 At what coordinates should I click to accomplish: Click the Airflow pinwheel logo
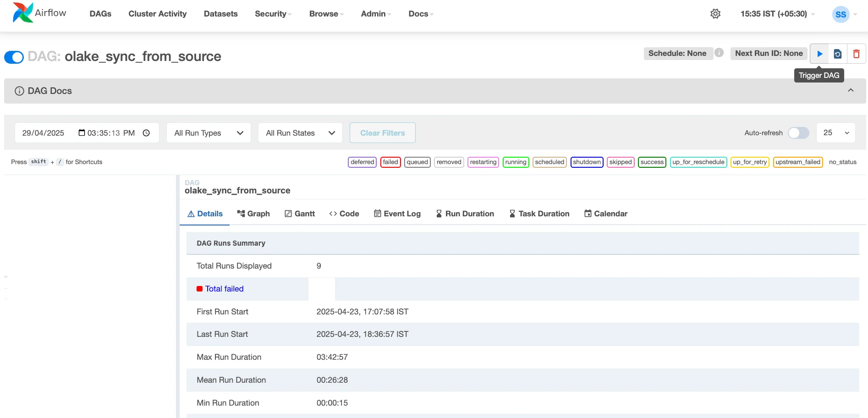tap(23, 13)
